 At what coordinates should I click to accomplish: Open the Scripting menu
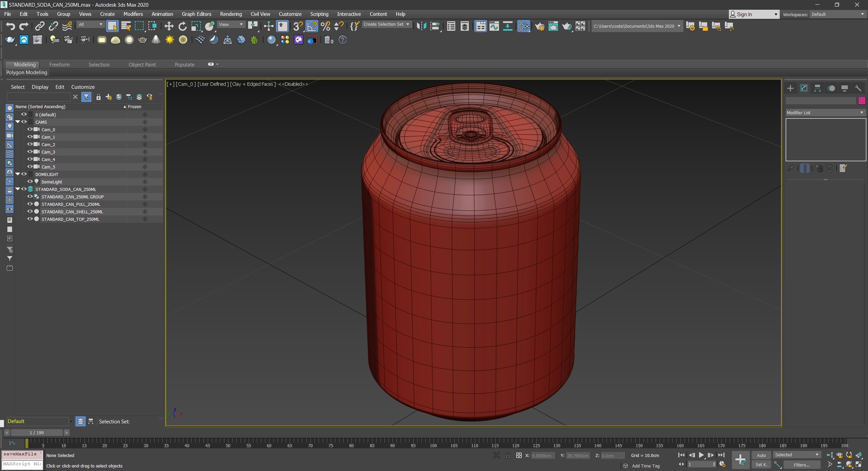[319, 14]
